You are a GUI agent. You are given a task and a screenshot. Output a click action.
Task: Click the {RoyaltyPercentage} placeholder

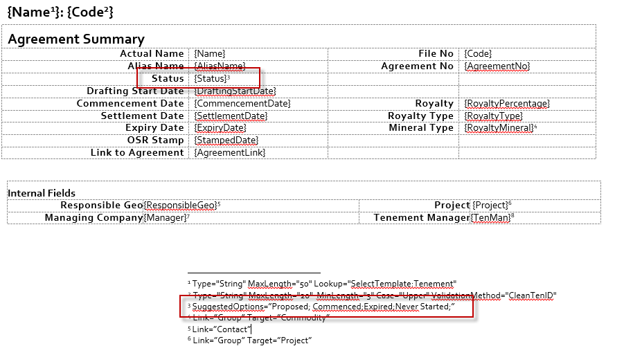(507, 104)
